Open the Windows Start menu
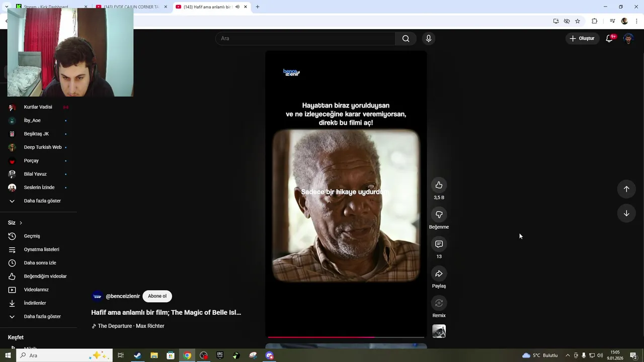 (8, 355)
